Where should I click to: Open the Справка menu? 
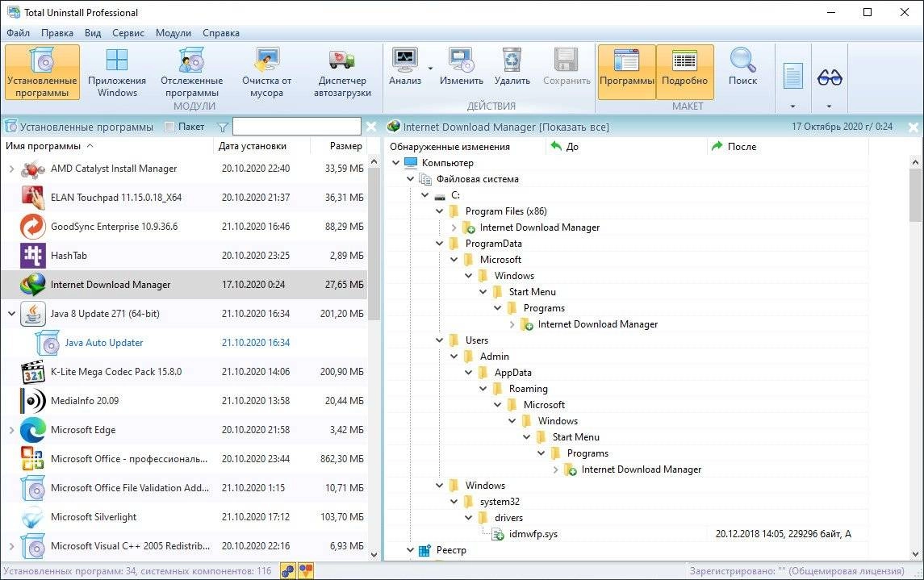(221, 33)
